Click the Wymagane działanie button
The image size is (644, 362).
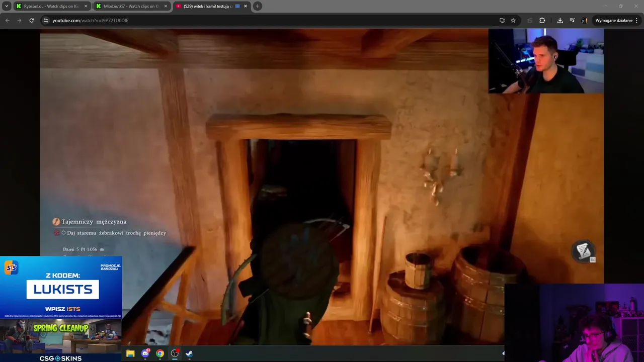click(617, 20)
